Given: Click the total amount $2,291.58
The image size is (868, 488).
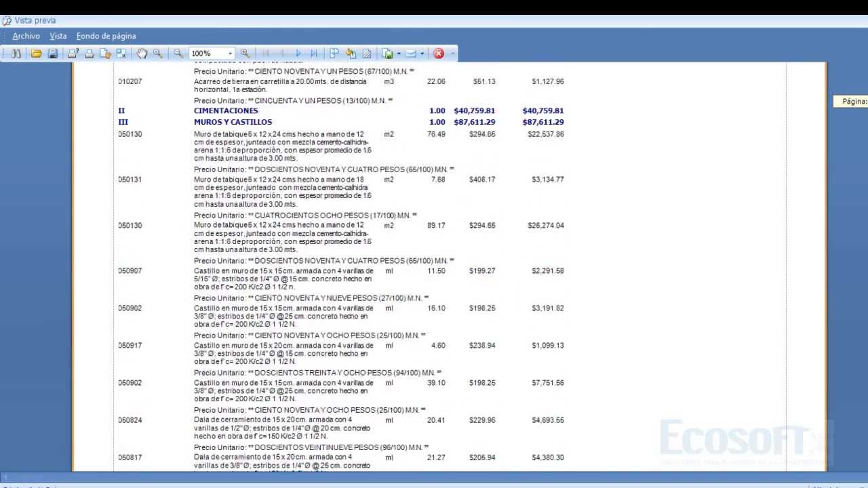Looking at the screenshot, I should click(548, 271).
